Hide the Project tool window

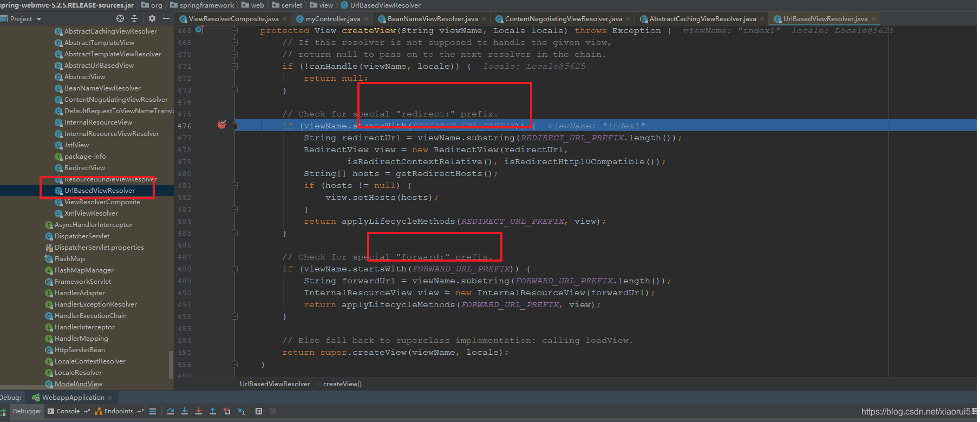click(x=166, y=18)
